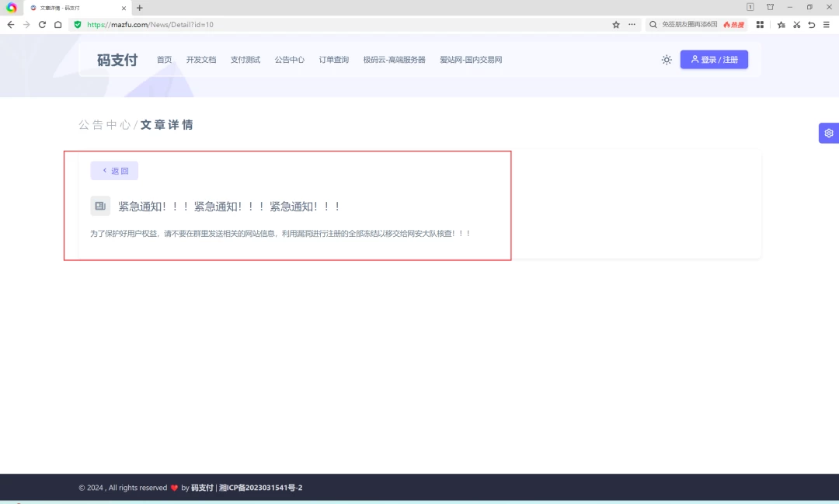The height and width of the screenshot is (504, 839).
Task: Open the favorites list icon
Action: point(782,25)
